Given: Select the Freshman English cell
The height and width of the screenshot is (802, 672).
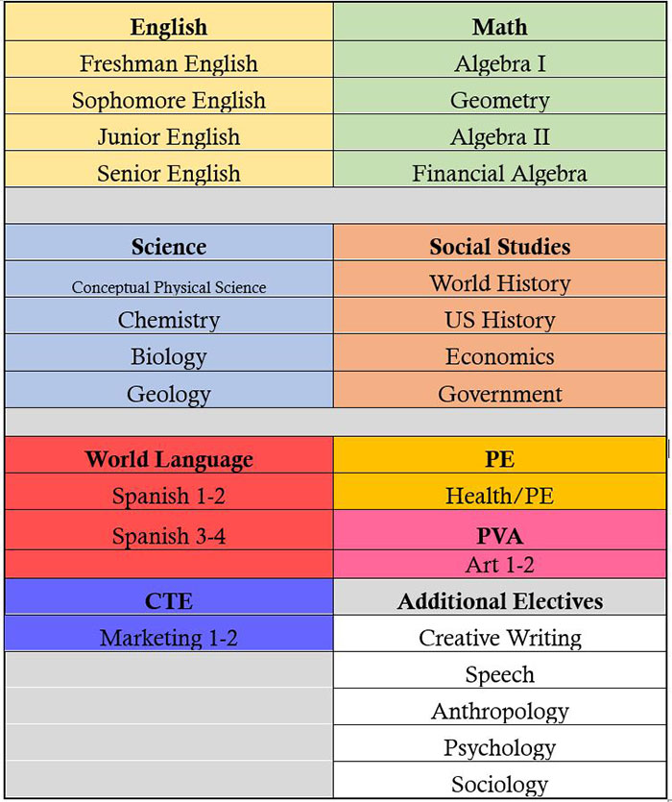Looking at the screenshot, I should click(x=169, y=60).
